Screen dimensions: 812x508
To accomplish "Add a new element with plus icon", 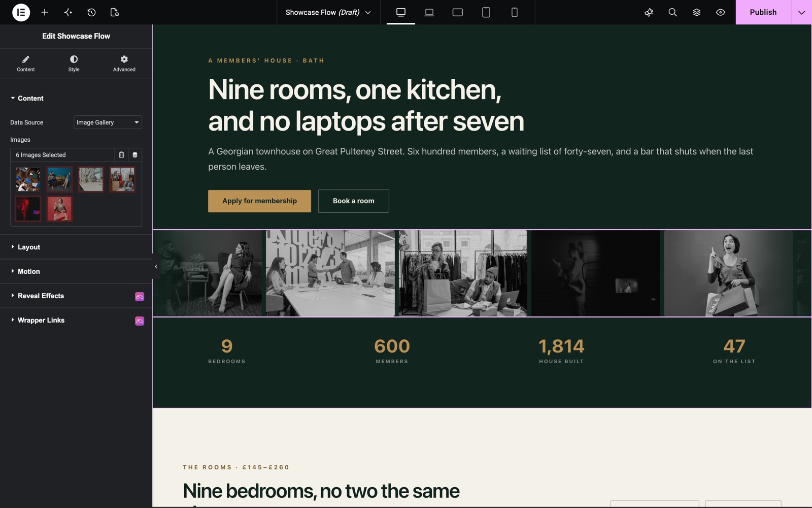I will coord(45,12).
